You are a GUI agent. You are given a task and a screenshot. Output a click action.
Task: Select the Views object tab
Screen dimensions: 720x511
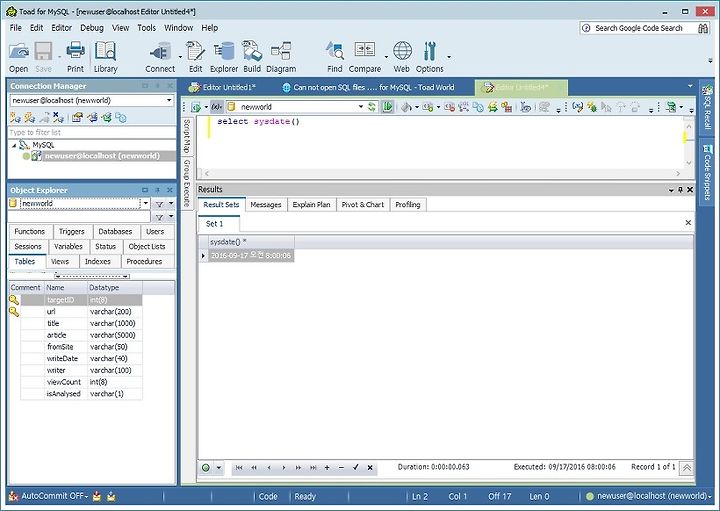coord(60,261)
